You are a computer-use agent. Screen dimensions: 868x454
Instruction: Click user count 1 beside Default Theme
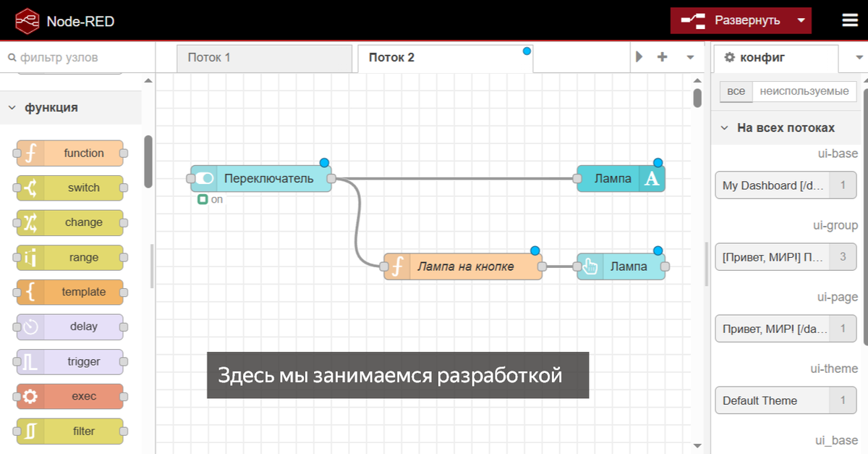[843, 400]
